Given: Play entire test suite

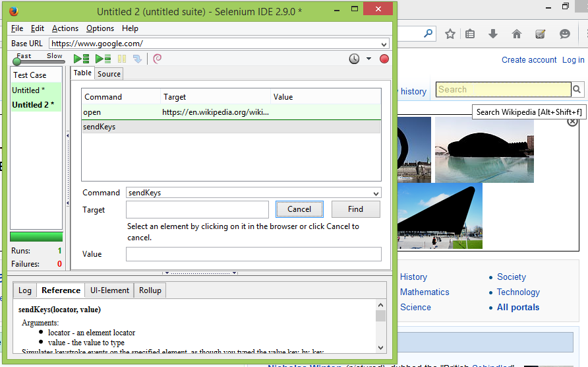Looking at the screenshot, I should tap(81, 59).
